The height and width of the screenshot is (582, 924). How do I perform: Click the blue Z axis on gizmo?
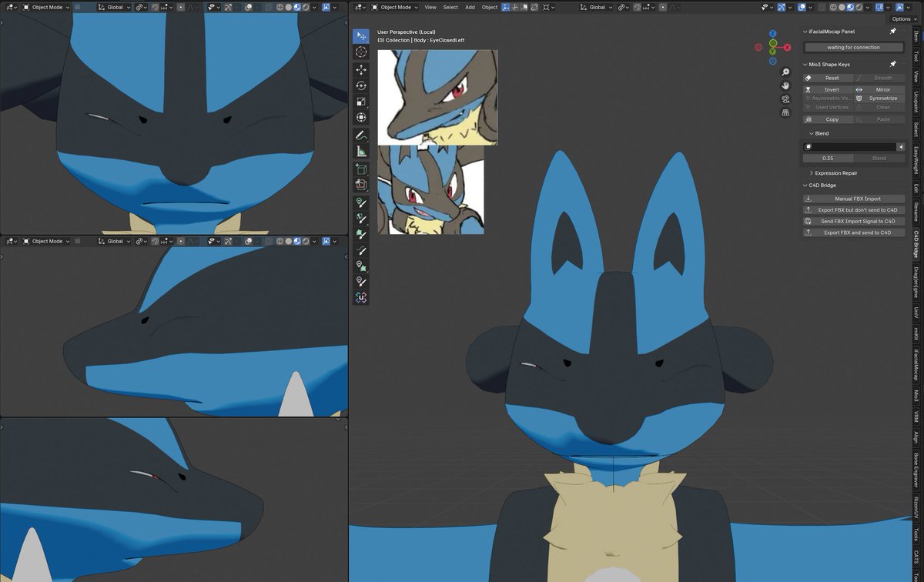click(773, 34)
